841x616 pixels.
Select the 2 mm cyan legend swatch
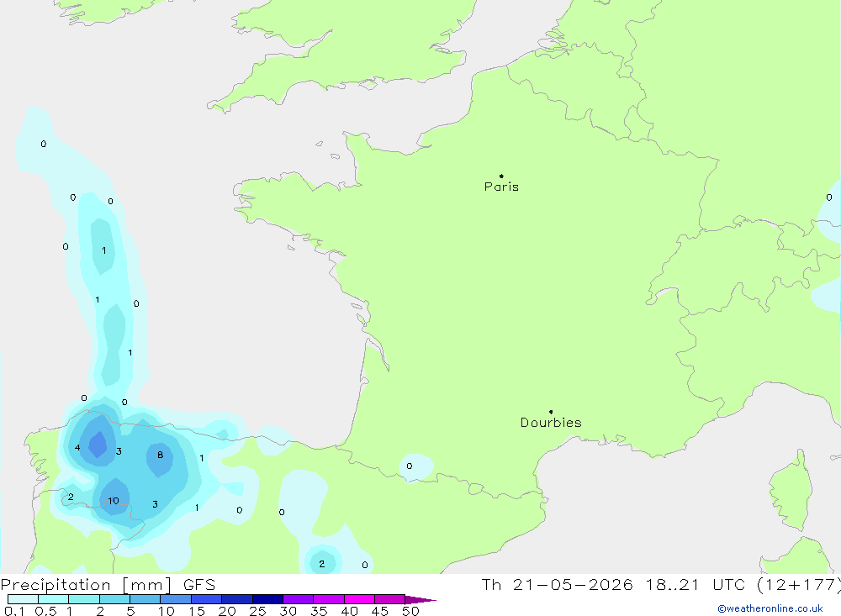[x=114, y=599]
